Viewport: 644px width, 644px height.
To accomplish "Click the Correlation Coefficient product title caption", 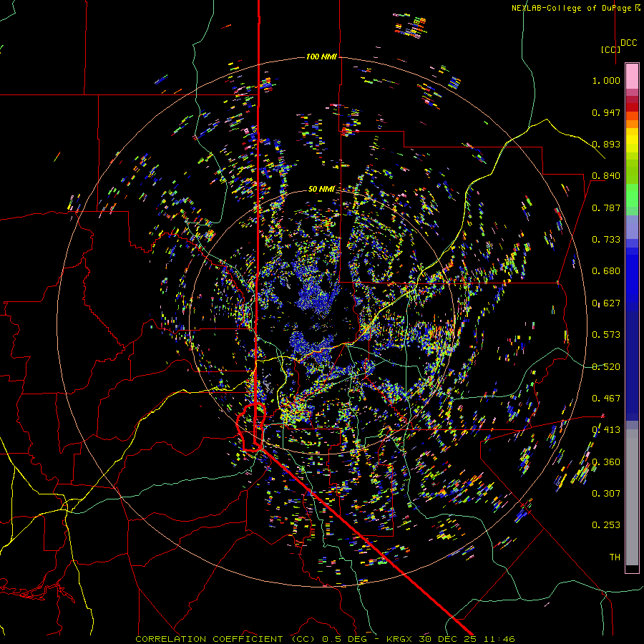I will click(225, 639).
